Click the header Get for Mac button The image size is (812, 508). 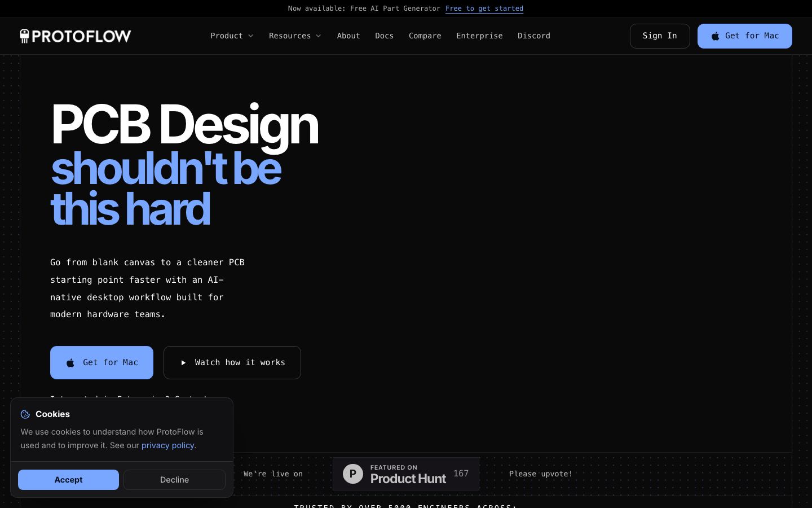coord(745,36)
